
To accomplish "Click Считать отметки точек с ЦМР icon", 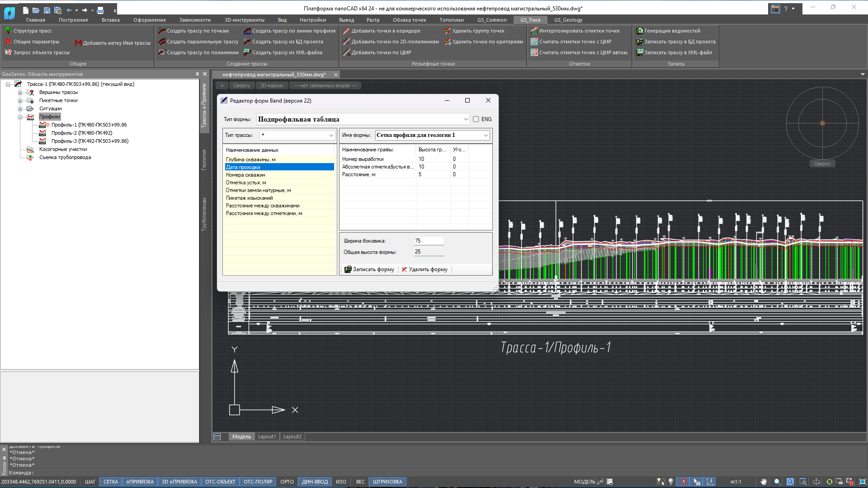I will coord(534,42).
